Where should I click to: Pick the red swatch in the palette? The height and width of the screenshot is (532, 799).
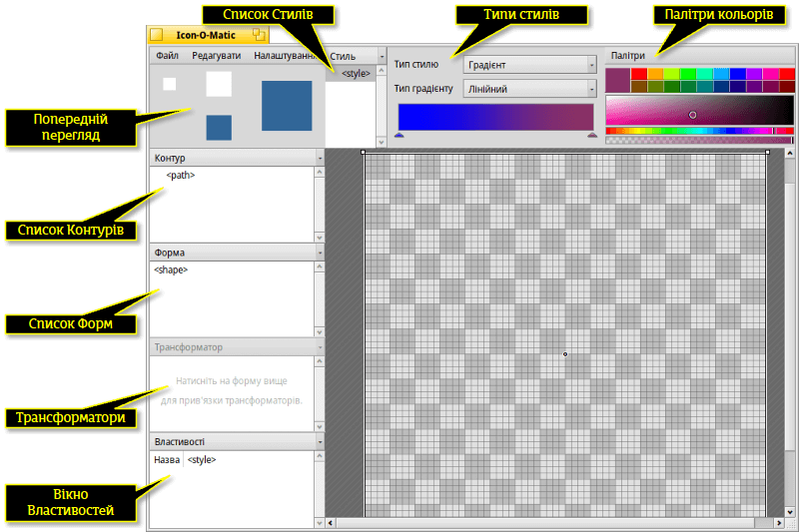click(x=639, y=74)
